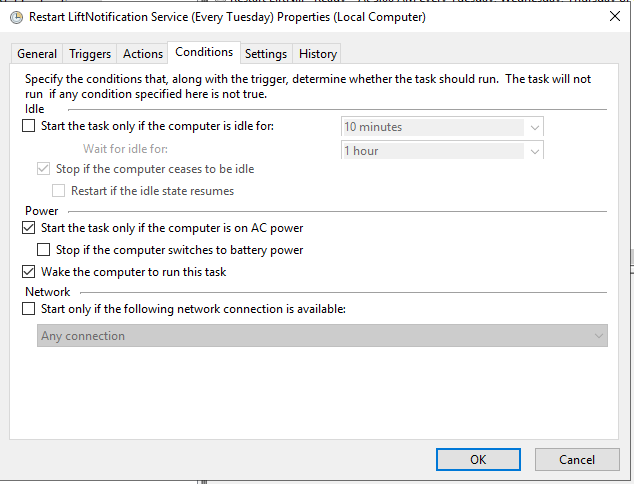Check Restart if the idle state resumes
Image resolution: width=634 pixels, height=484 pixels.
point(58,190)
